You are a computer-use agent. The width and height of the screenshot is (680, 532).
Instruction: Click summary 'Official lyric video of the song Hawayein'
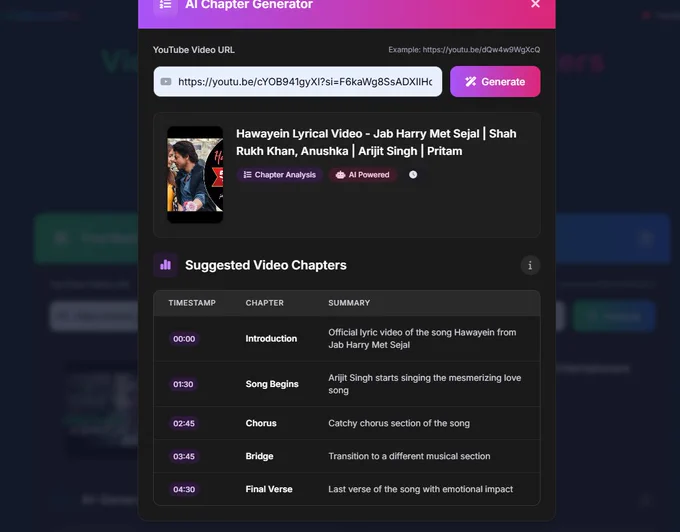pos(422,339)
